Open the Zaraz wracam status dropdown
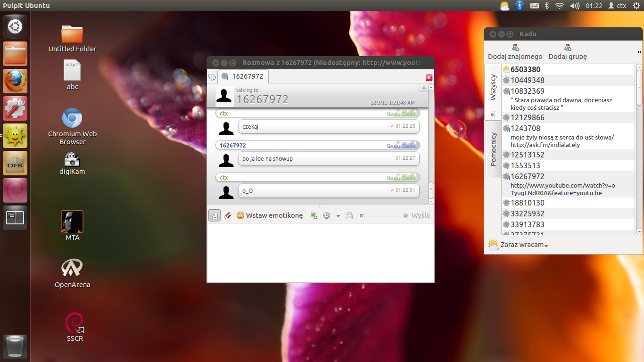 [517, 245]
